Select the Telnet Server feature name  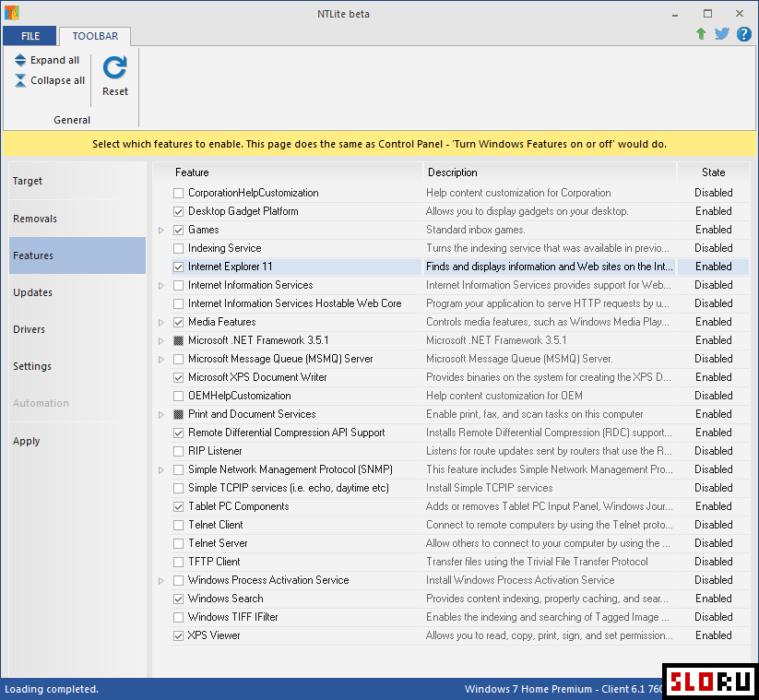(x=218, y=543)
